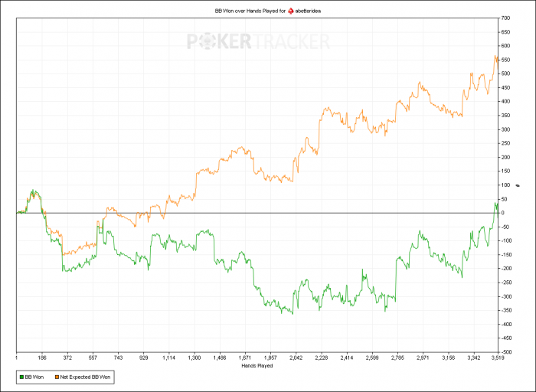Click the y-axis value 250
Screen dimensions: 536x392
pos(505,143)
